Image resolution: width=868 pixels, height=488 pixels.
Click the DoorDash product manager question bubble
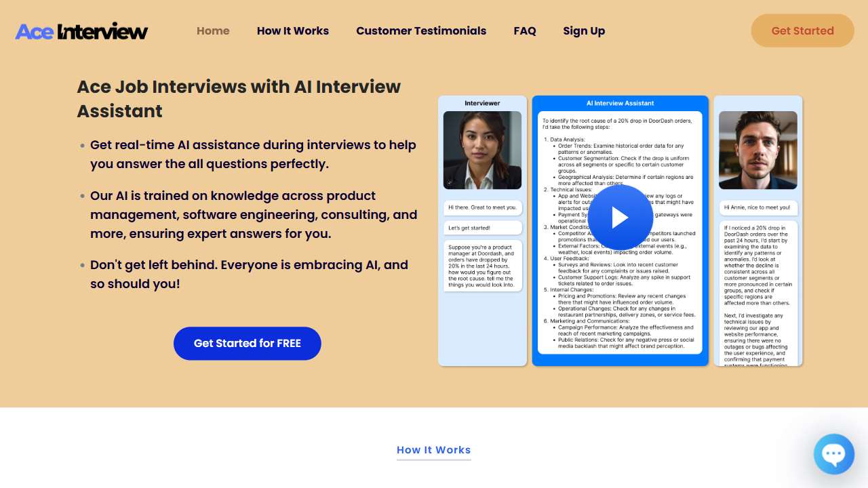click(483, 266)
